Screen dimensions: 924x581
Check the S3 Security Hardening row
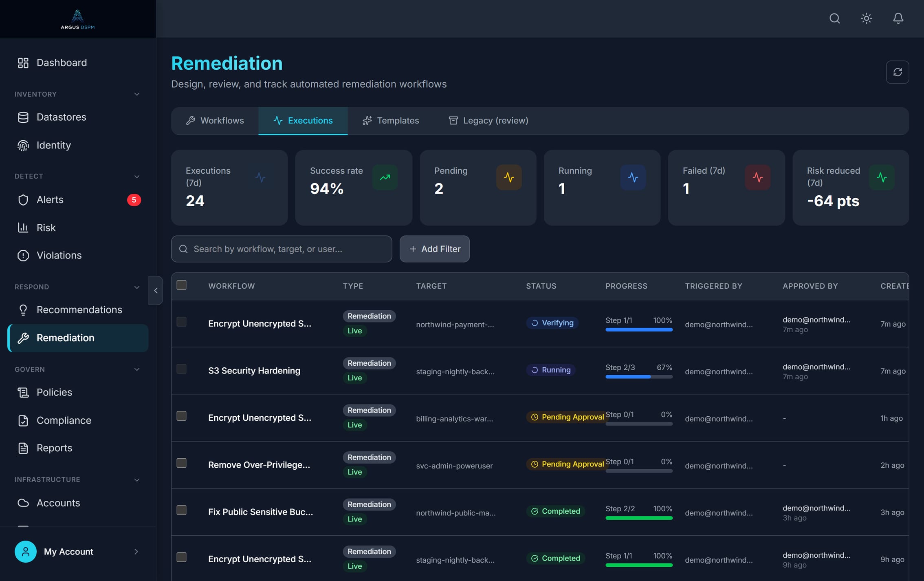(x=181, y=369)
